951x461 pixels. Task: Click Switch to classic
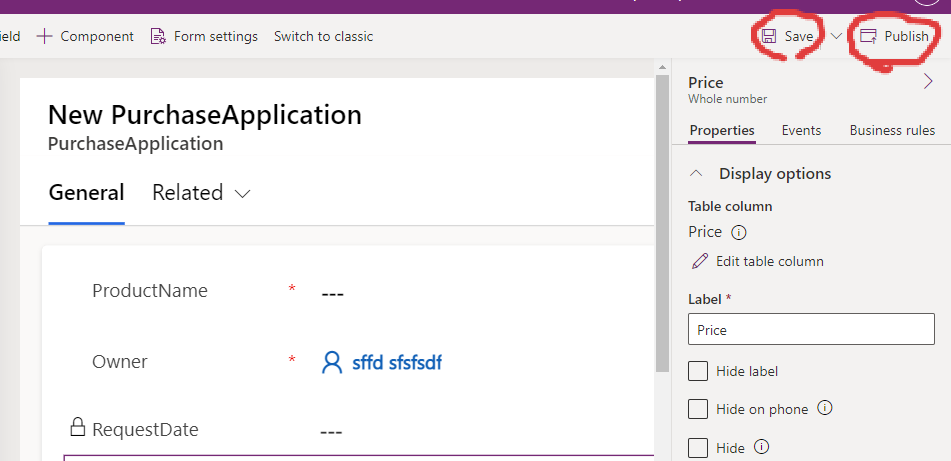click(x=323, y=36)
